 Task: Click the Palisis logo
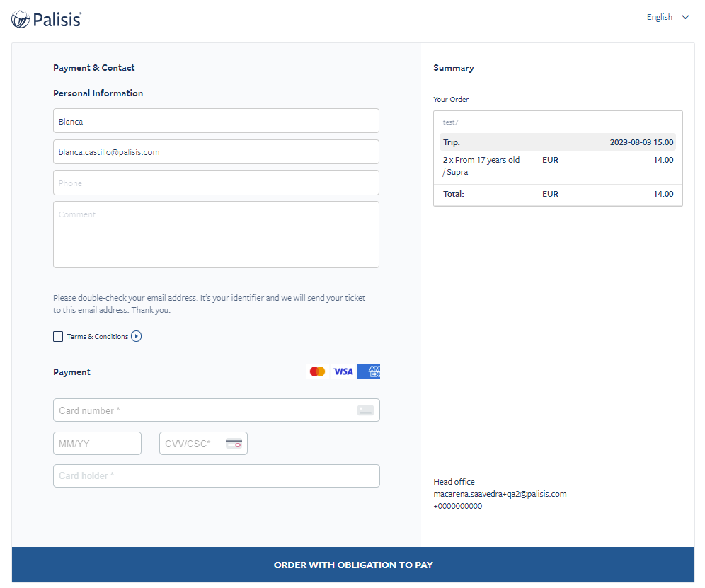click(46, 19)
